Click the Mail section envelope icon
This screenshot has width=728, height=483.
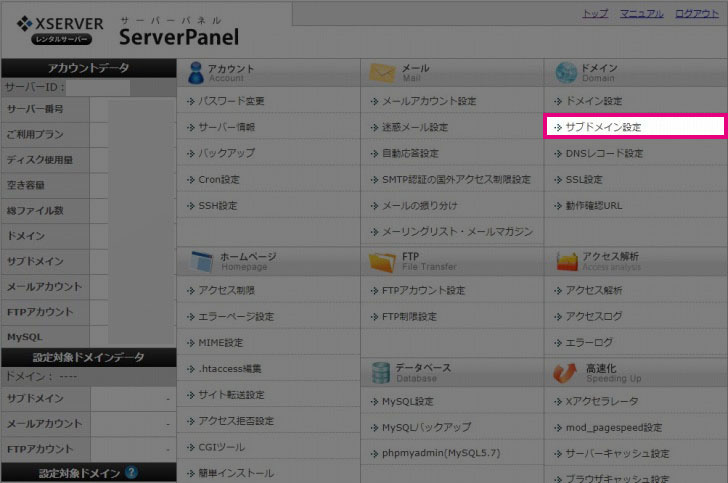point(382,73)
